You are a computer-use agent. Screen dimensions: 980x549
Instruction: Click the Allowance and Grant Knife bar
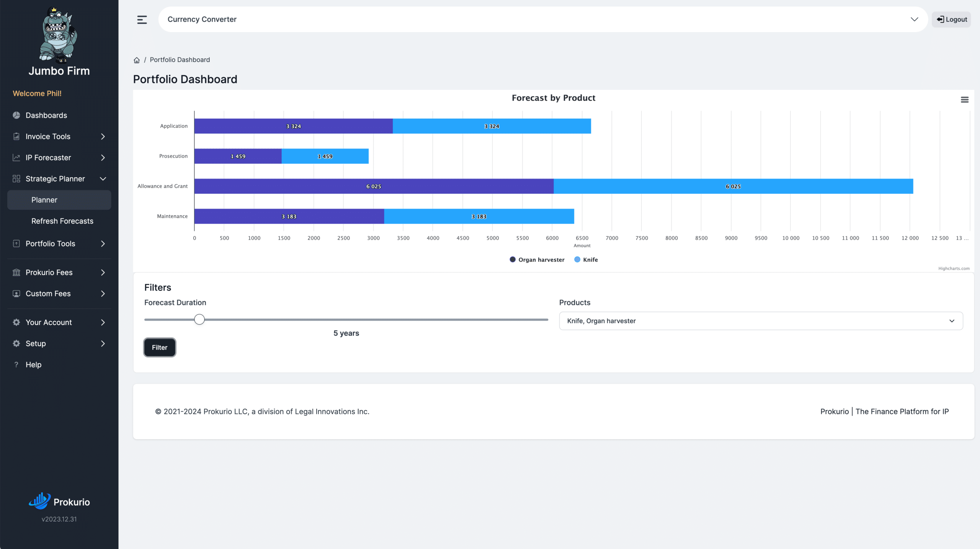[733, 186]
